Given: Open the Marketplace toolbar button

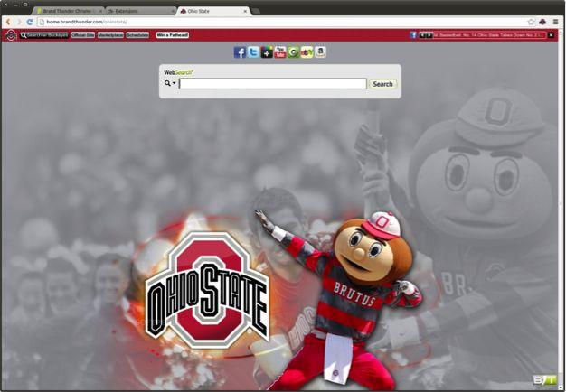Looking at the screenshot, I should click(x=110, y=35).
